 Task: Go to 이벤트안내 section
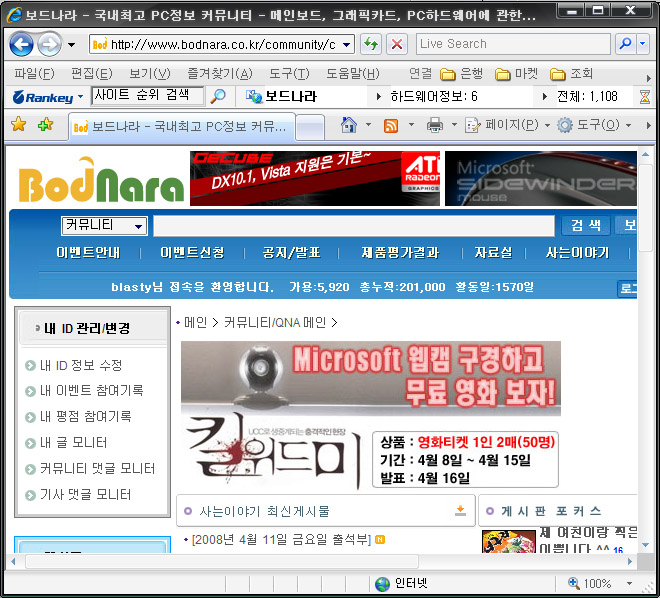coord(88,252)
